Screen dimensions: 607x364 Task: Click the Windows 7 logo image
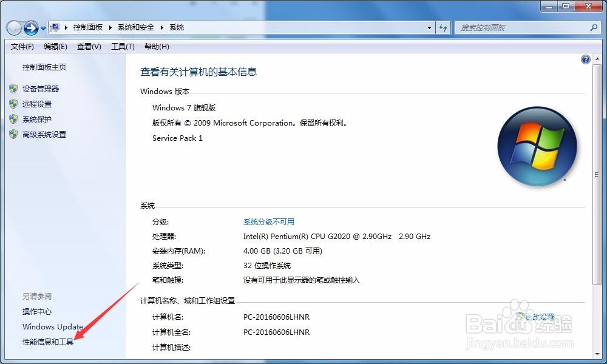(x=537, y=146)
